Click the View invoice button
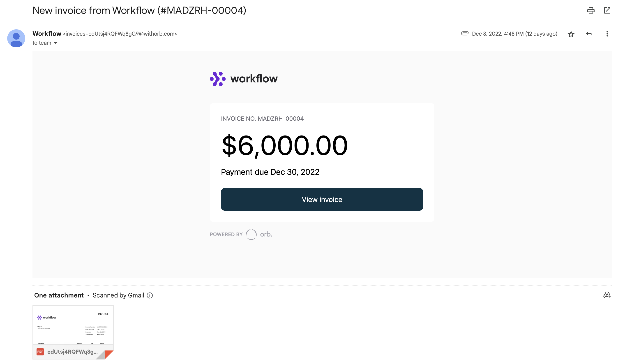This screenshot has width=618, height=364. point(322,199)
